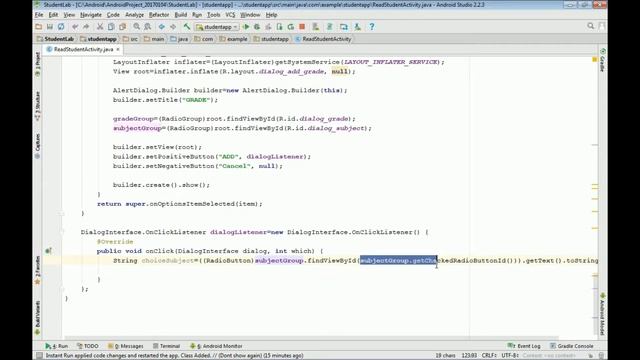Click the Cut scissors icon
Screen dimensions: 640x360
[x=100, y=27]
